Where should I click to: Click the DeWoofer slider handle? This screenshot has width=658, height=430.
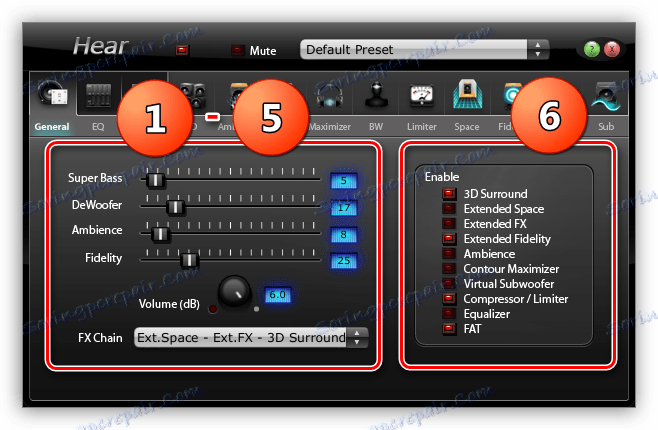click(175, 207)
